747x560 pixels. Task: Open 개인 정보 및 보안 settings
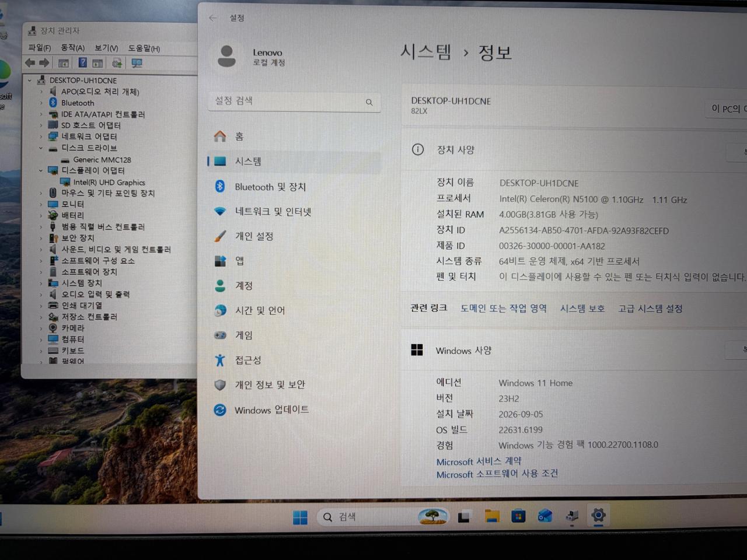coord(270,385)
